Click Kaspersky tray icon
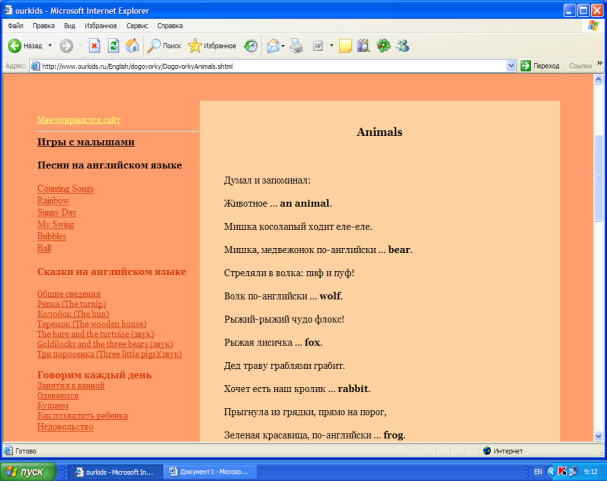Viewport: 607px width, 481px height. [562, 471]
